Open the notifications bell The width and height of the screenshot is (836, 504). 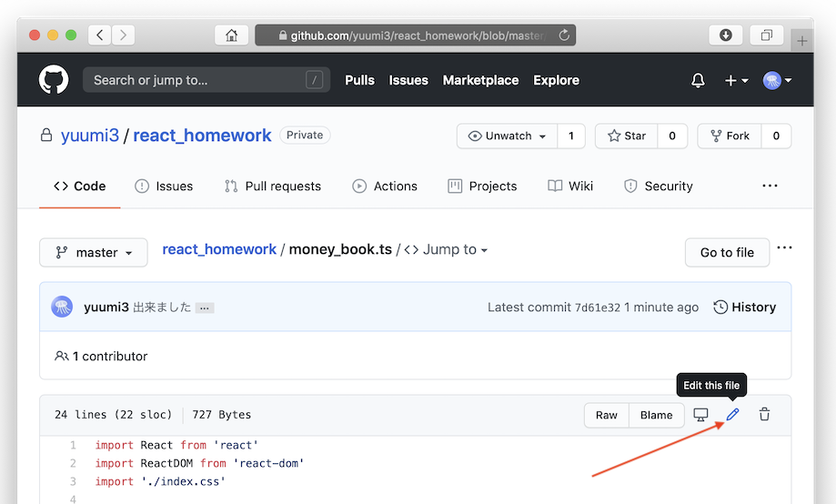tap(698, 81)
